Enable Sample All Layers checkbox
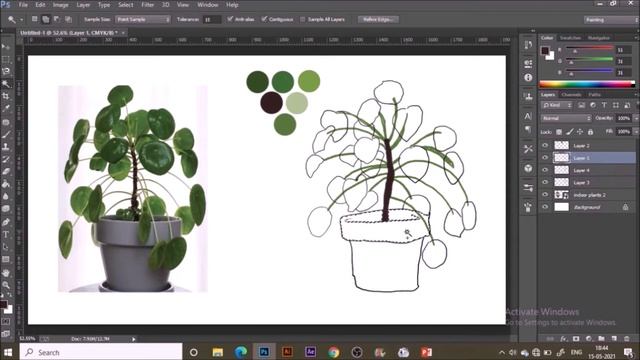640x360 pixels. [x=302, y=19]
